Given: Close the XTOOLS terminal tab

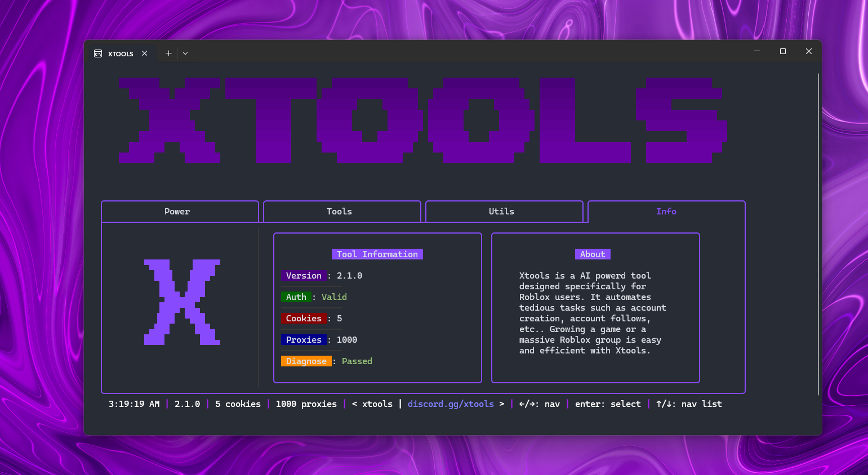Looking at the screenshot, I should [x=145, y=53].
